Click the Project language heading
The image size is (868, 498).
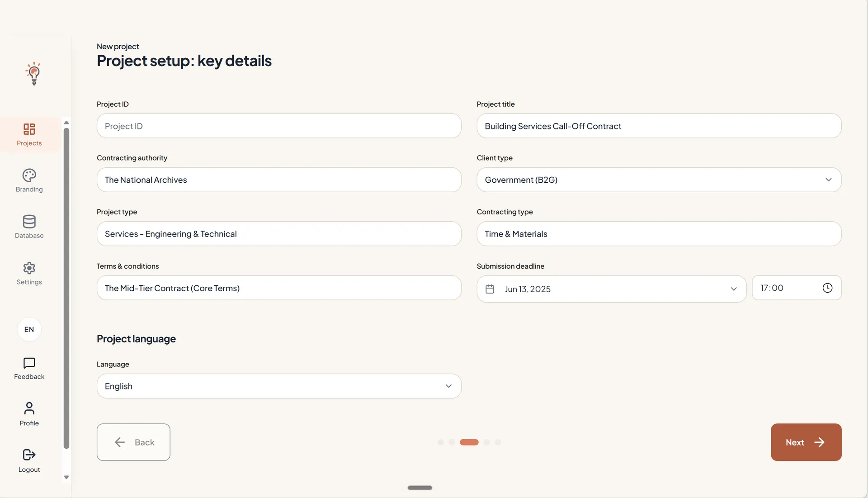pos(136,339)
